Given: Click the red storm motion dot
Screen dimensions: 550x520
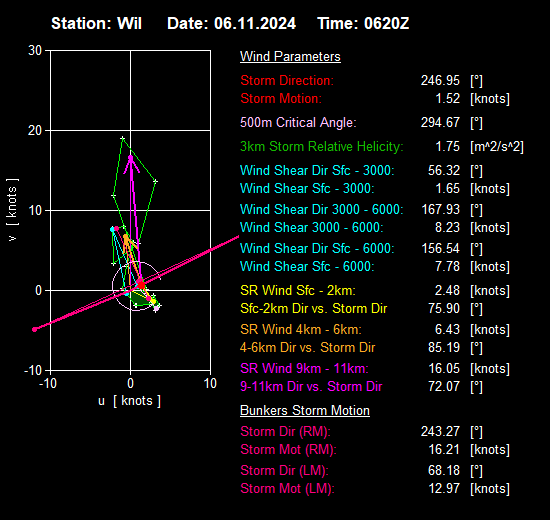Looking at the screenshot, I should tap(141, 284).
